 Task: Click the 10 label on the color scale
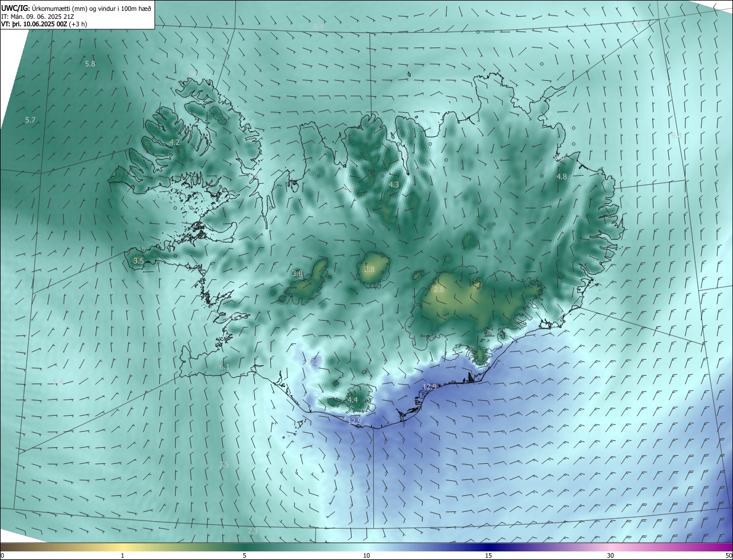click(366, 556)
